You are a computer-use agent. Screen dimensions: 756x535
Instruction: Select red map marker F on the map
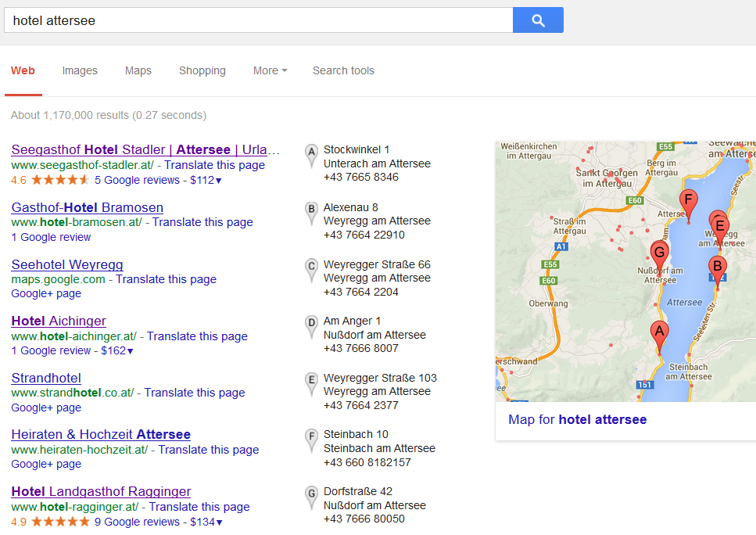689,203
